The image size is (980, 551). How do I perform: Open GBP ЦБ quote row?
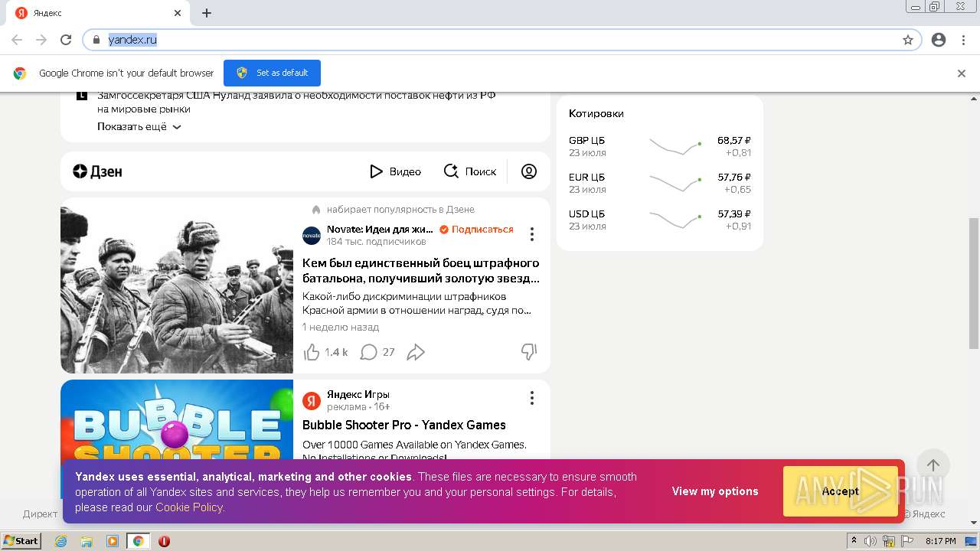click(660, 146)
